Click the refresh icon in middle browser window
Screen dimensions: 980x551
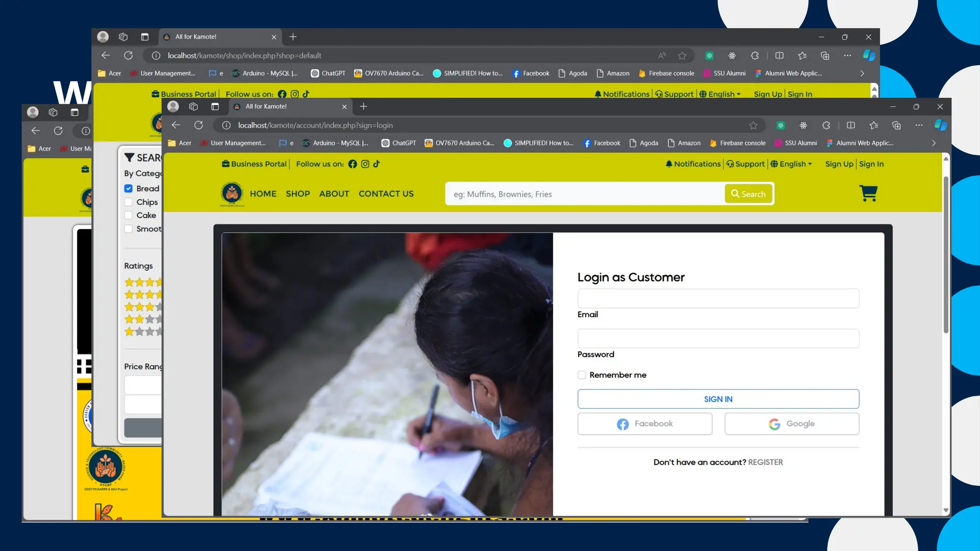click(x=128, y=55)
